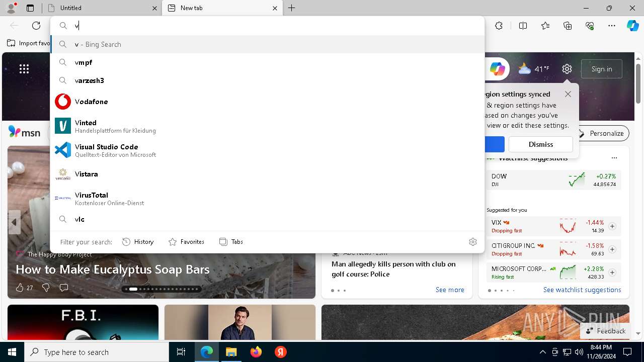The width and height of the screenshot is (644, 362).
Task: Add MICROSOFT CORP to the watchlist
Action: pos(612,273)
